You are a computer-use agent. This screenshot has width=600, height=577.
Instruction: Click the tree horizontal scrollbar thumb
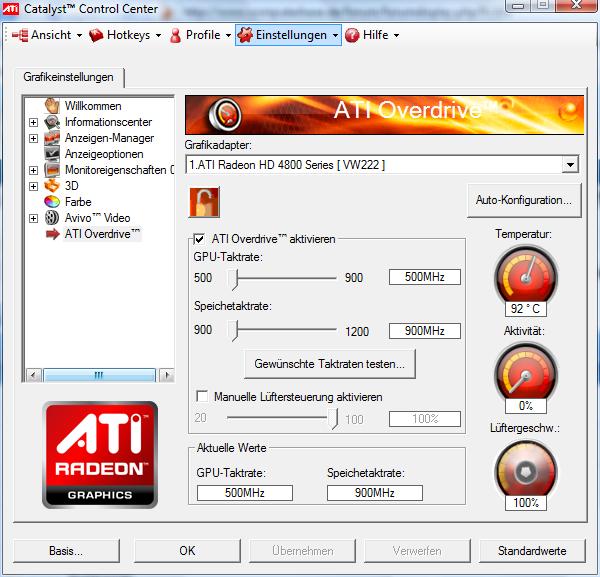(x=99, y=375)
